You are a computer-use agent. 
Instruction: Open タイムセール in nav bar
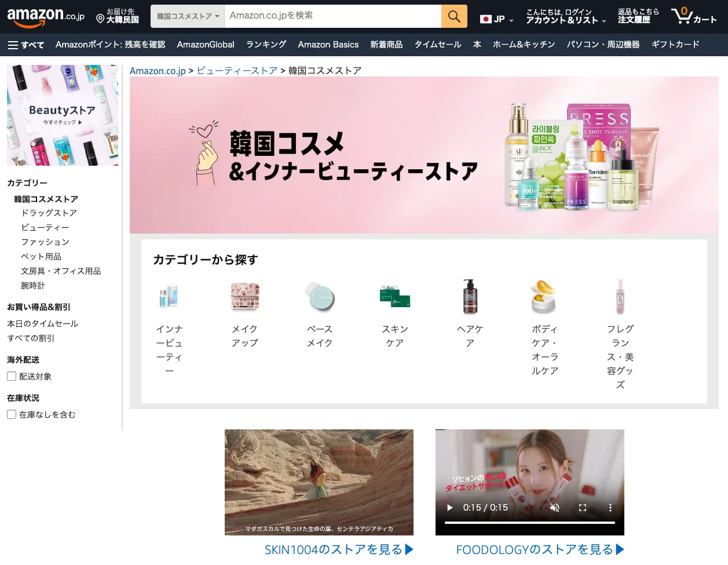point(438,45)
